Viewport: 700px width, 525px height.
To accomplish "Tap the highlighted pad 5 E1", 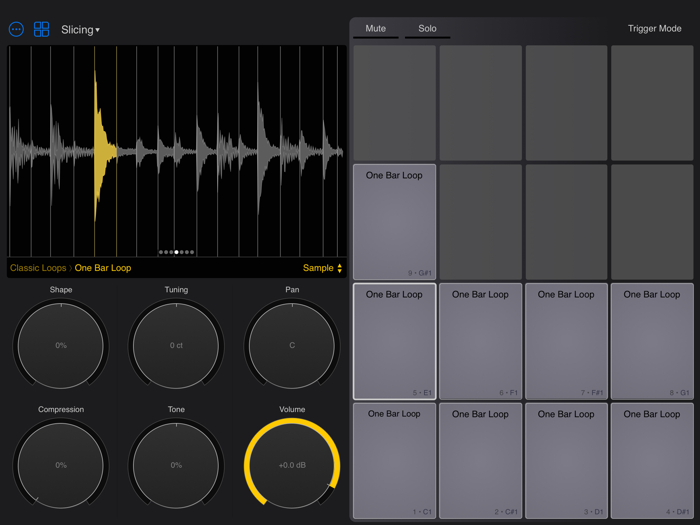I will coord(394,341).
